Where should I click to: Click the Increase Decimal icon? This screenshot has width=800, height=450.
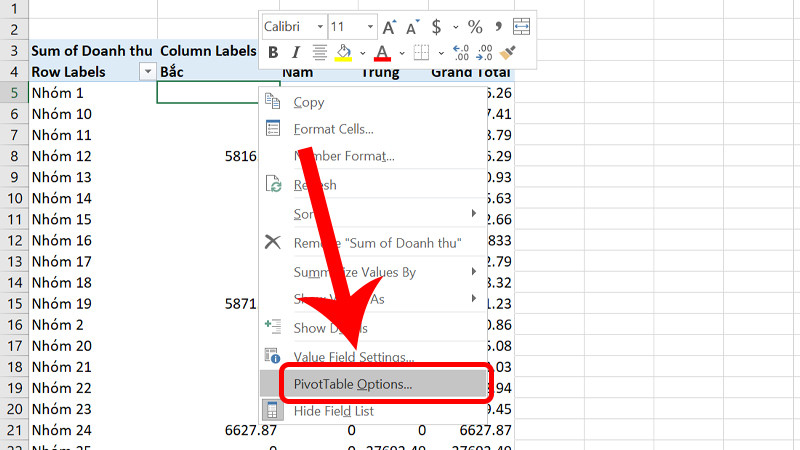pyautogui.click(x=460, y=53)
